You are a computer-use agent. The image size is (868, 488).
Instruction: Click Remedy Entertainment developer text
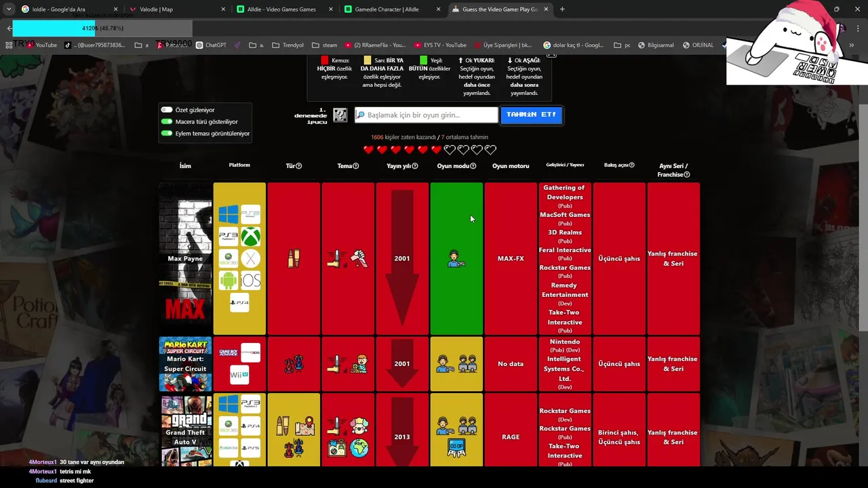click(565, 290)
